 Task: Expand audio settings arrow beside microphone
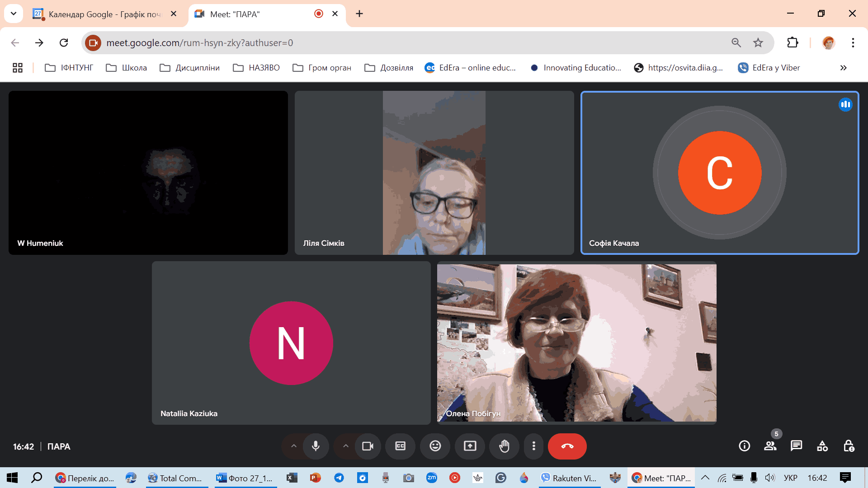[294, 446]
